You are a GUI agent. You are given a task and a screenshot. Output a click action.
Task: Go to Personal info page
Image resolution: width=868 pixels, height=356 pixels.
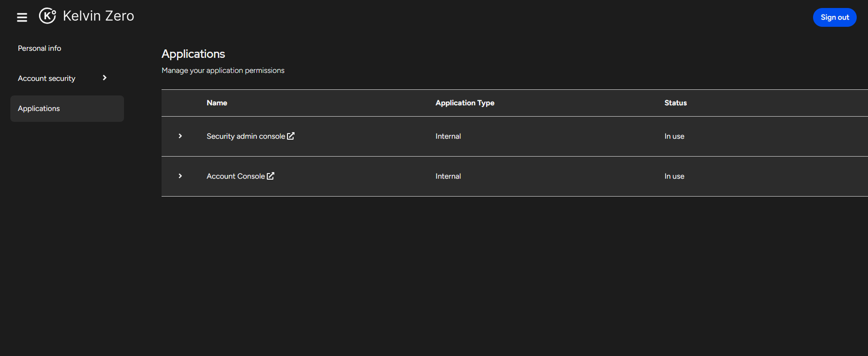[x=39, y=48]
